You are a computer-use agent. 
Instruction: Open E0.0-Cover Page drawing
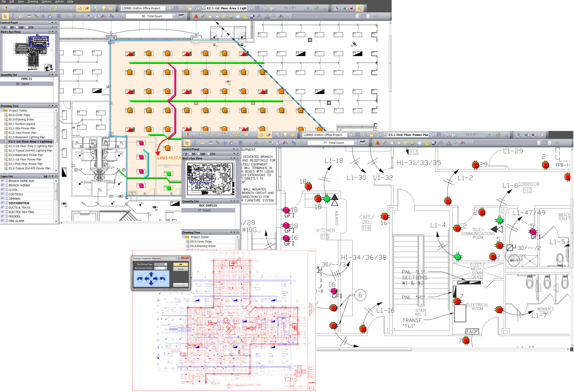19,115
